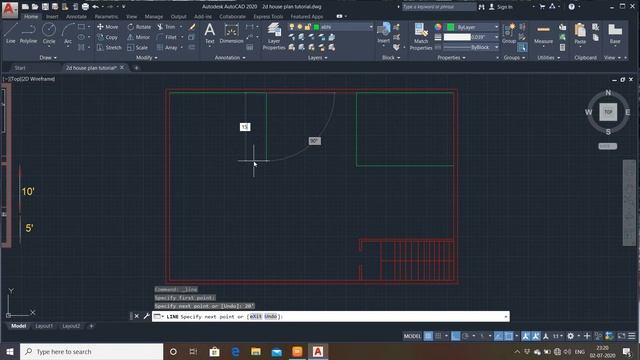Click the Array tool

pyautogui.click(x=167, y=47)
